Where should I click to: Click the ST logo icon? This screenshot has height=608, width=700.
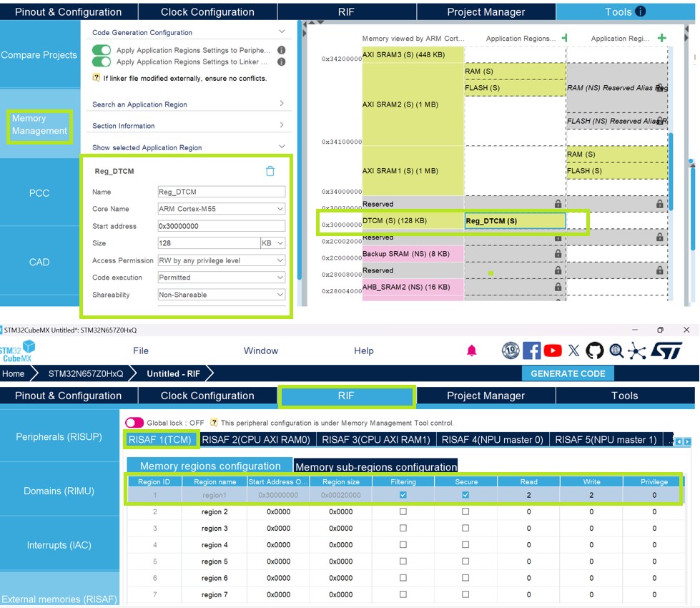[x=667, y=350]
